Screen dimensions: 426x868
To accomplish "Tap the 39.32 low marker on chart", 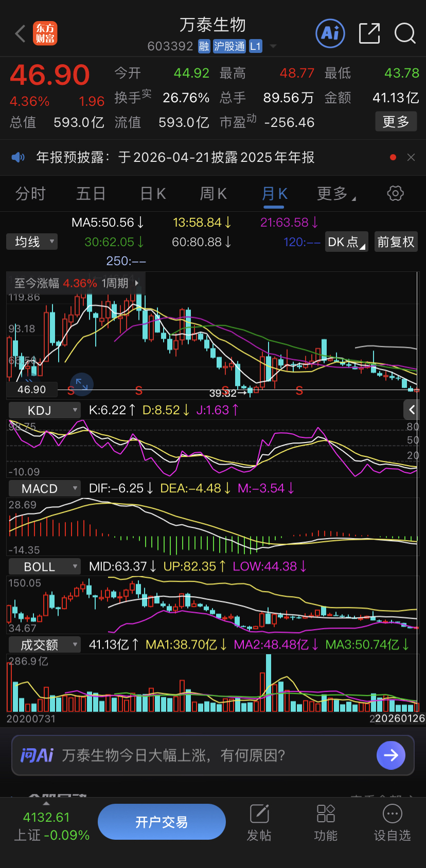I will [223, 393].
